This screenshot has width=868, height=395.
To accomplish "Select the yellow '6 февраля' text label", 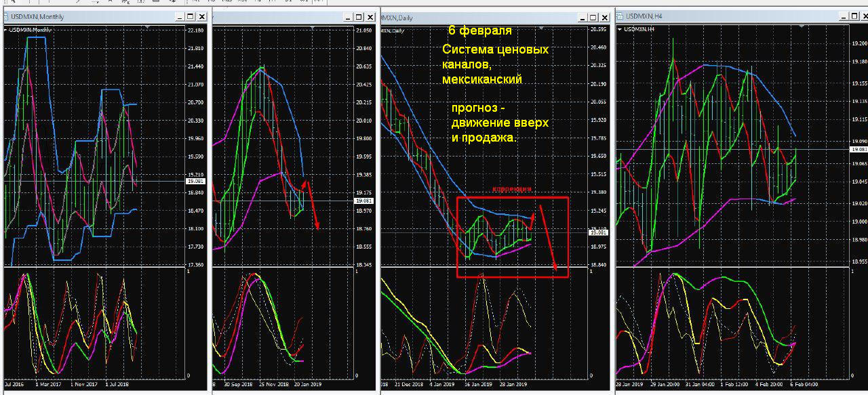I will pos(480,31).
